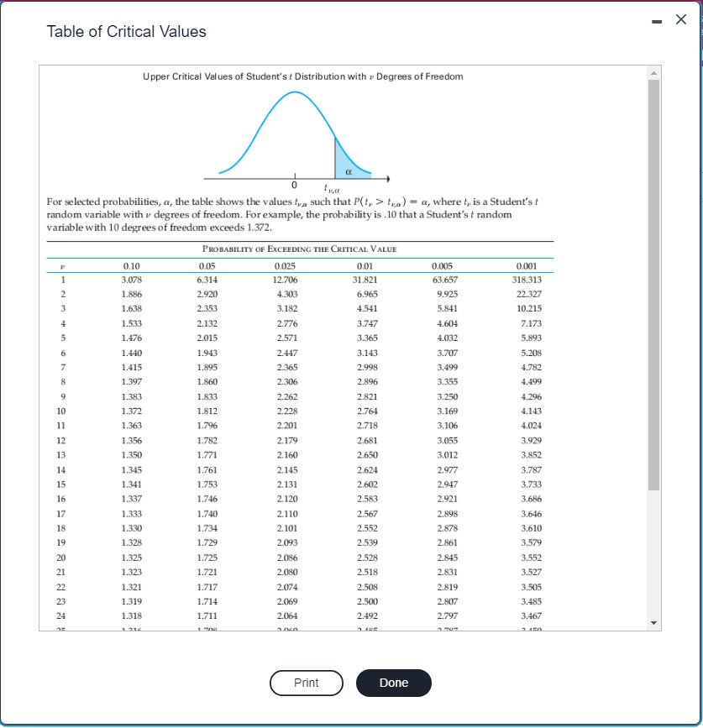Screen dimensions: 703x728
Task: Select the value 318.313 in the table
Action: point(527,280)
